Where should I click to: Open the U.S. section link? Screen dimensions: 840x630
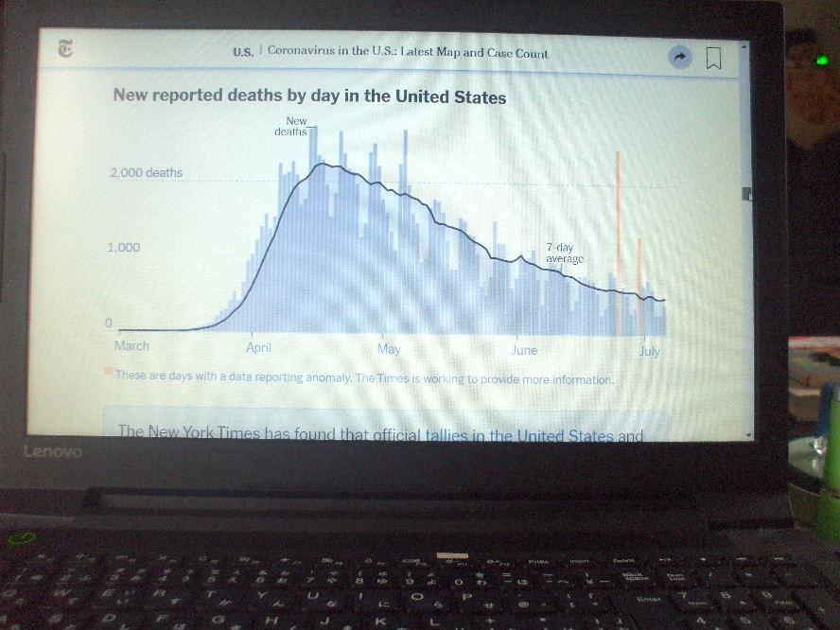coord(243,52)
